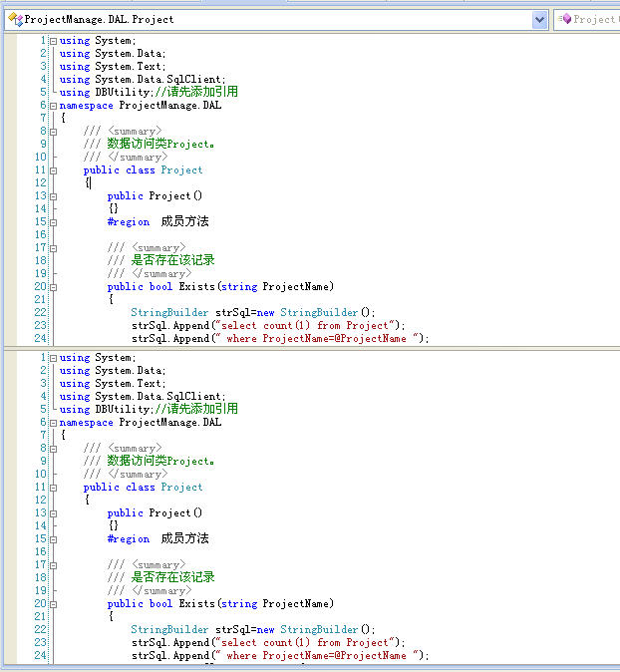620x672 pixels.
Task: Click the 'where ProjectName=@ProjectName' string, lower pane
Action: (316, 656)
